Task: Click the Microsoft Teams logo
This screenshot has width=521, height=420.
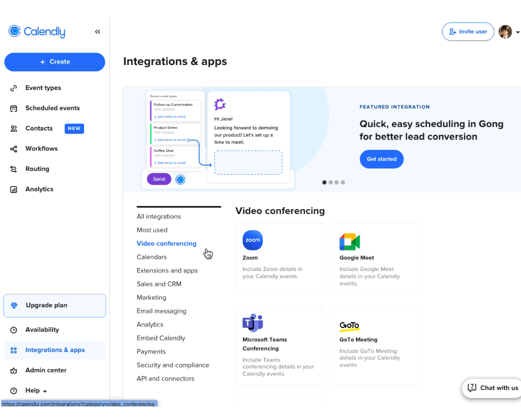Action: pos(252,322)
